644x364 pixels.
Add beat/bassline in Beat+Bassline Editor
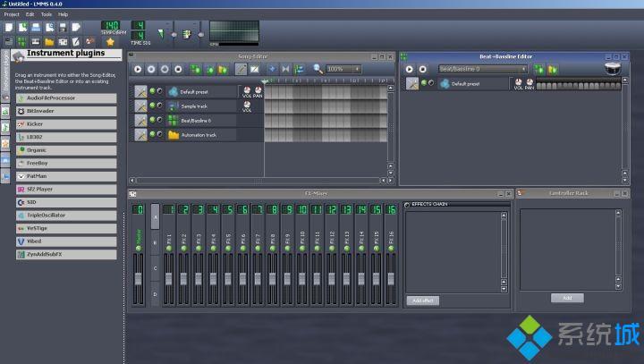[x=538, y=69]
